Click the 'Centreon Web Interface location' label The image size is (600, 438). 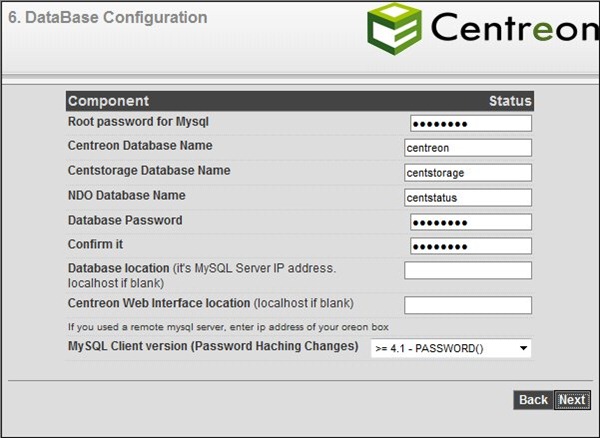(x=159, y=303)
